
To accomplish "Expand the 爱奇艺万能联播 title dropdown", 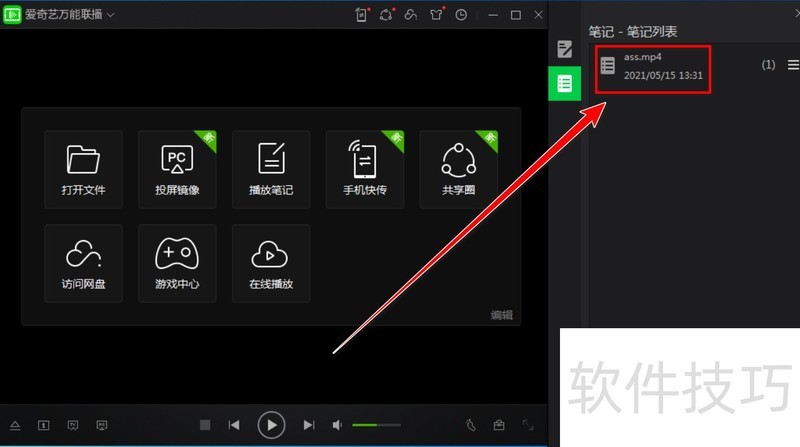I will [x=111, y=15].
